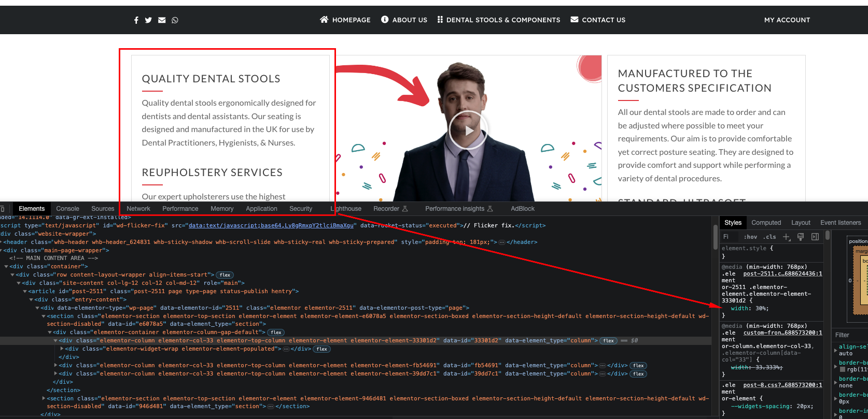Click the email envelope icon in header
Viewport: 868px width, 419px height.
point(162,20)
